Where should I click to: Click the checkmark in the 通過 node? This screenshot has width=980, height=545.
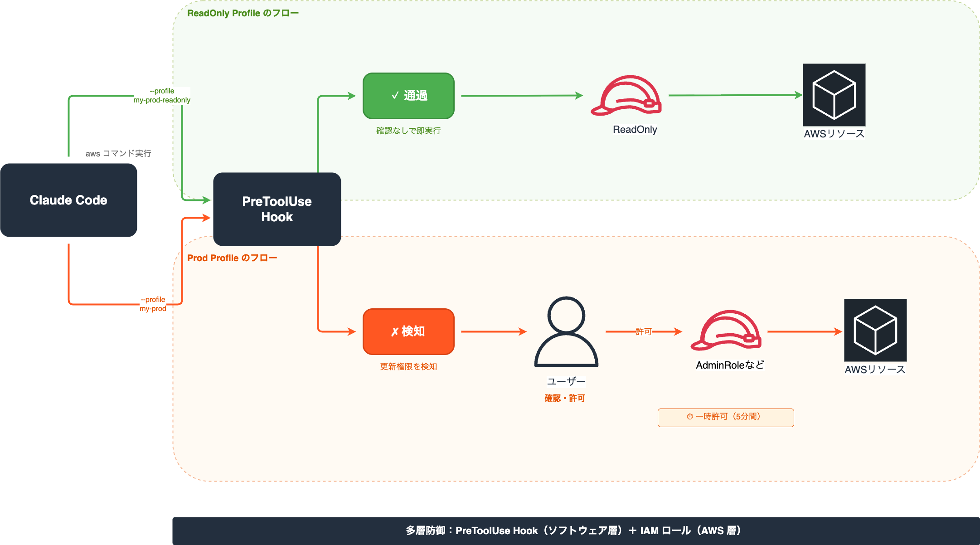(394, 96)
